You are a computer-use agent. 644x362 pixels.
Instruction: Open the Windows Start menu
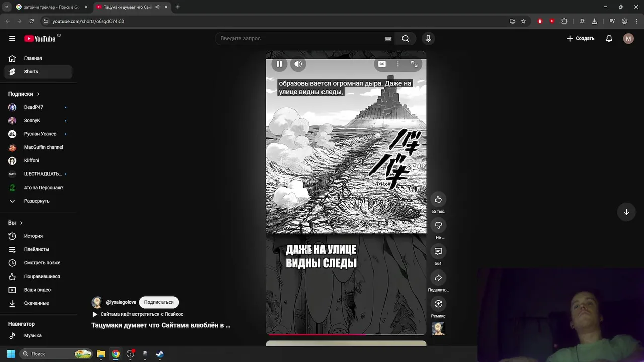click(11, 354)
